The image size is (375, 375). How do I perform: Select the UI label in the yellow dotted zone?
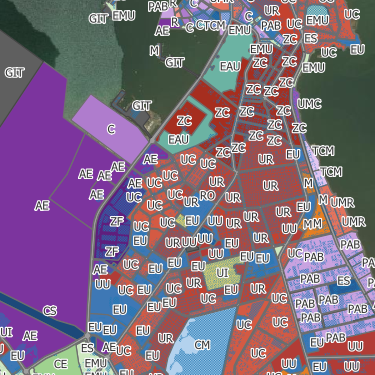point(222,273)
